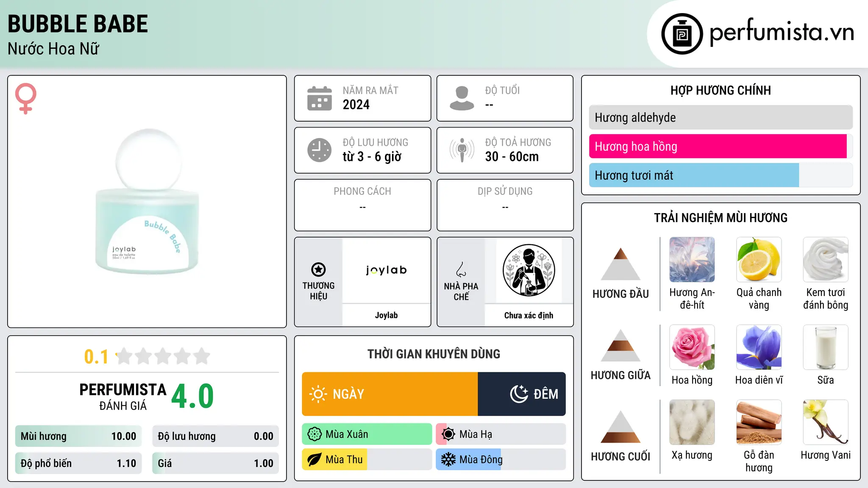
Task: Click the 30 - 60cm projection value
Action: 512,157
